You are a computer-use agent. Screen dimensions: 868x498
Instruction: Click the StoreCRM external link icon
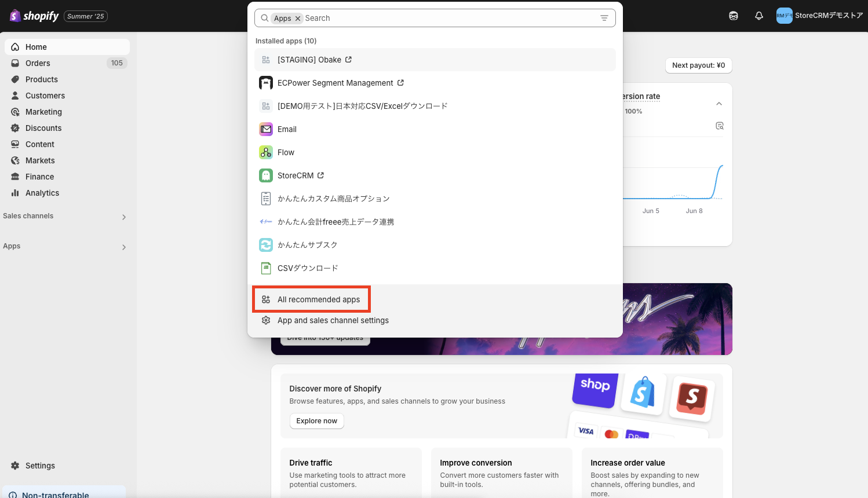pyautogui.click(x=320, y=175)
